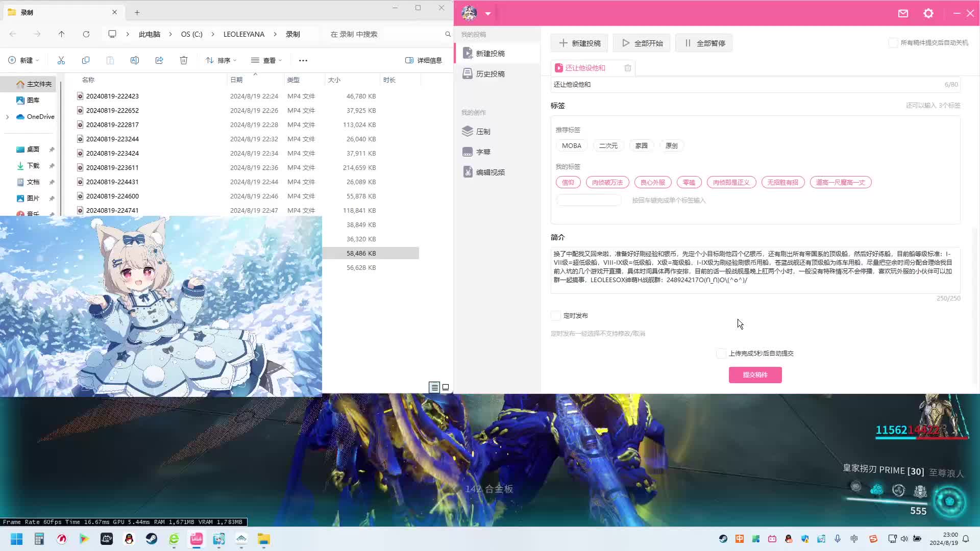This screenshot has width=980, height=551.
Task: Open the notification bell in the tray
Action: (x=966, y=539)
